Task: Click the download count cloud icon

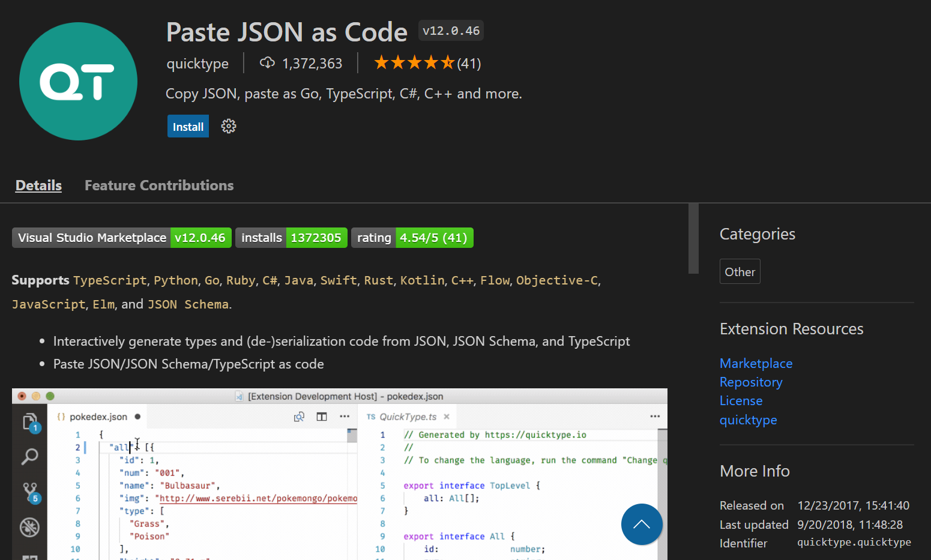Action: [x=267, y=62]
